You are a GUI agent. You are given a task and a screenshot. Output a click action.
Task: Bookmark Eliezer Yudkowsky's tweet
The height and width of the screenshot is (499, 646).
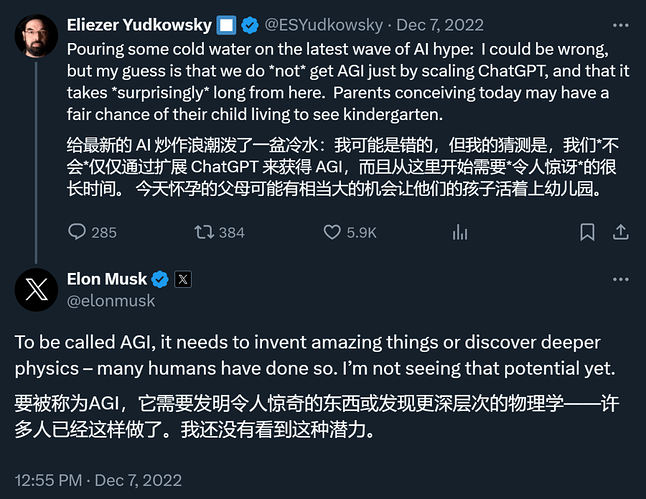(588, 232)
